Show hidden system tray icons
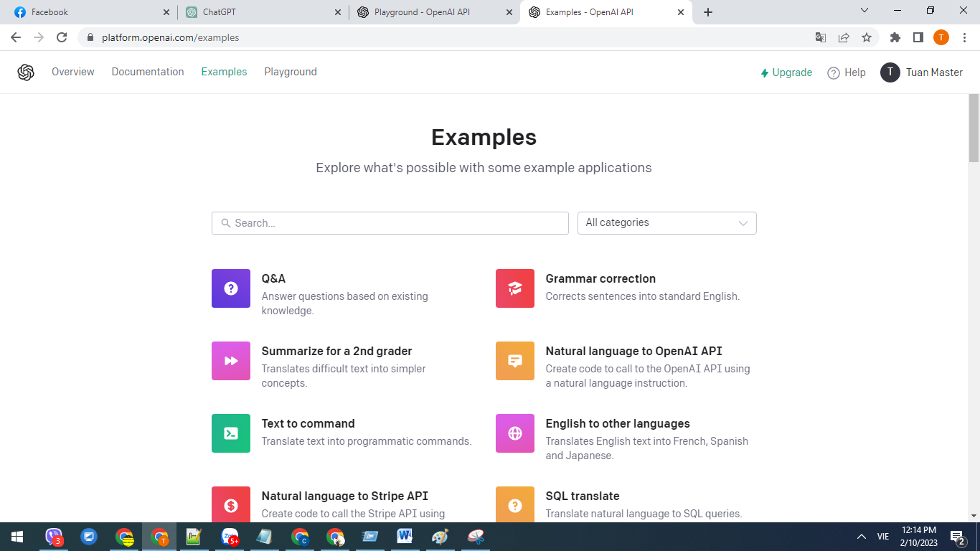 [x=862, y=537]
